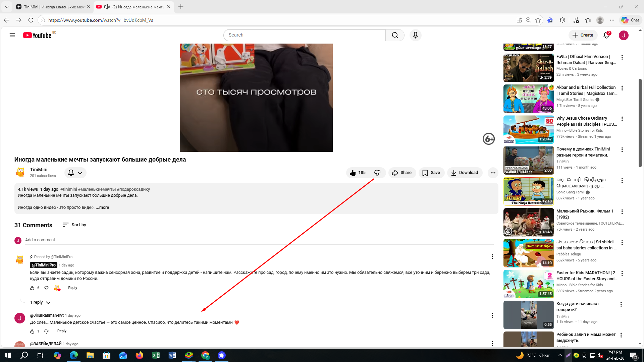Dislike the current video
This screenshot has width=644, height=362.
[x=377, y=173]
